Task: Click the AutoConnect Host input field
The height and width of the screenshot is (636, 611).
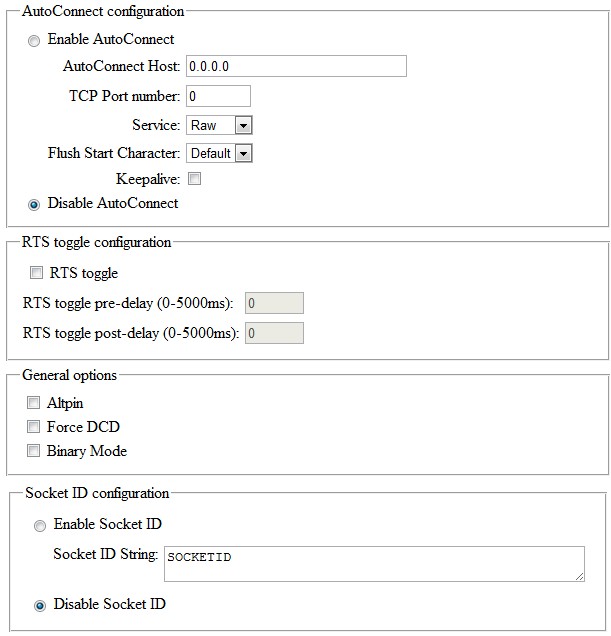Action: click(296, 66)
